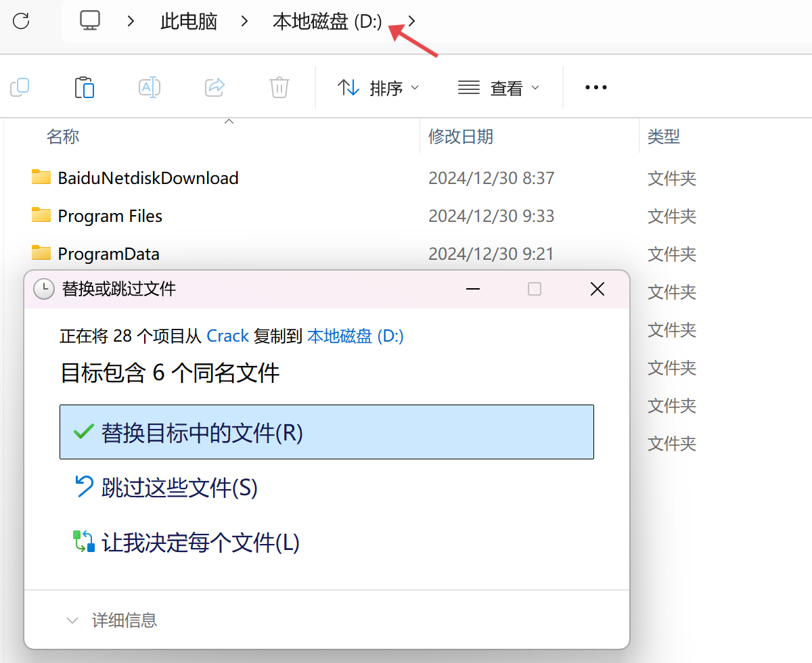Image resolution: width=812 pixels, height=663 pixels.
Task: Select 让我决定每个文件(L) option
Action: (200, 543)
